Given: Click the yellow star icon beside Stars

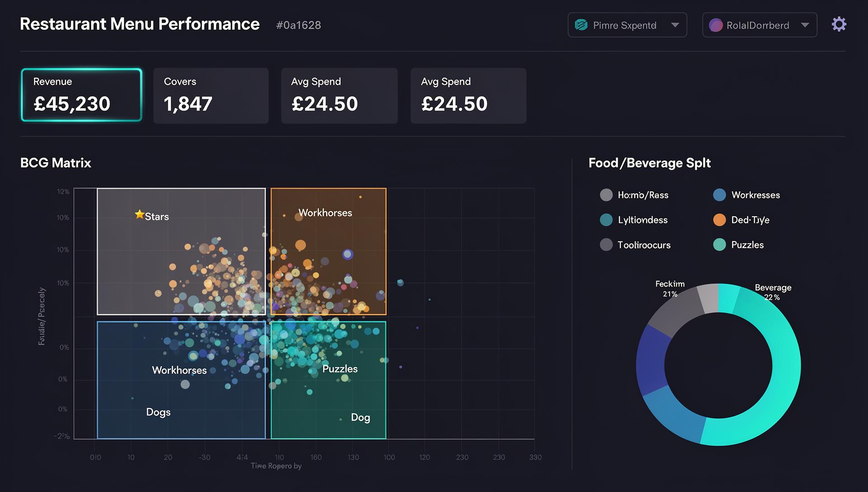Looking at the screenshot, I should [139, 214].
